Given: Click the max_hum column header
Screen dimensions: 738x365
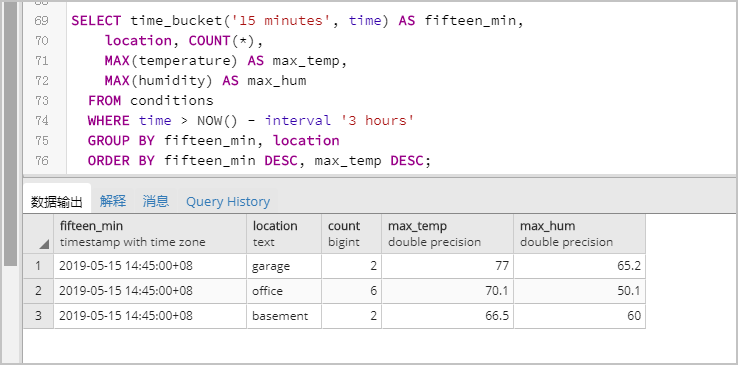Looking at the screenshot, I should coord(579,234).
